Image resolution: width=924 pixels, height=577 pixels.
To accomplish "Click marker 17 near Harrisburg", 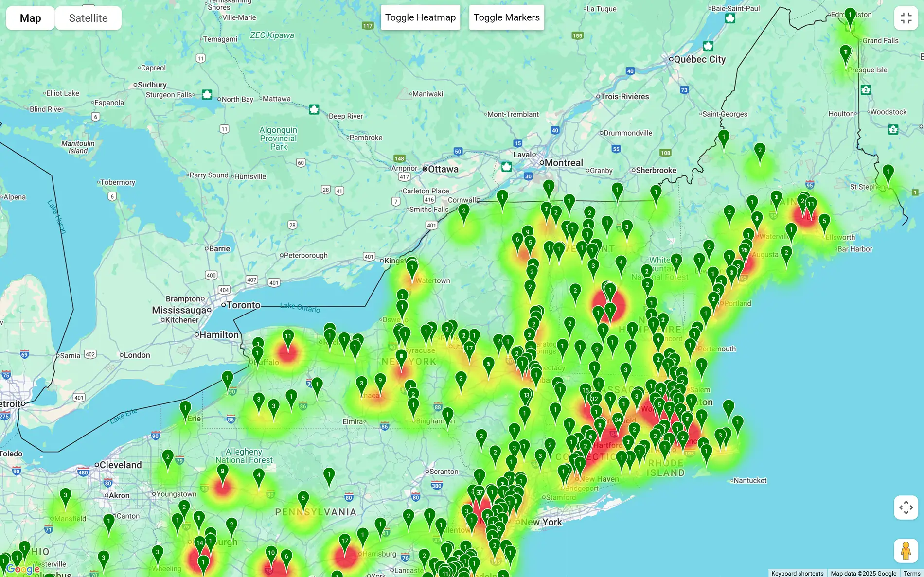I will 345,543.
